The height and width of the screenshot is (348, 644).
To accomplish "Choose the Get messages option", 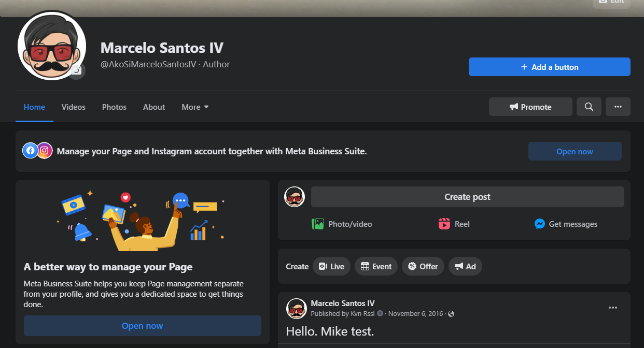I will coord(566,224).
